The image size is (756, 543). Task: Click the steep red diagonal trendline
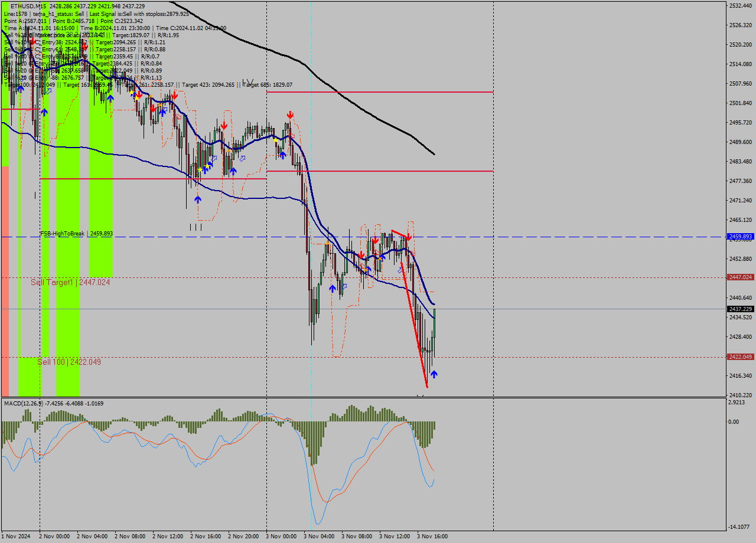coord(413,325)
